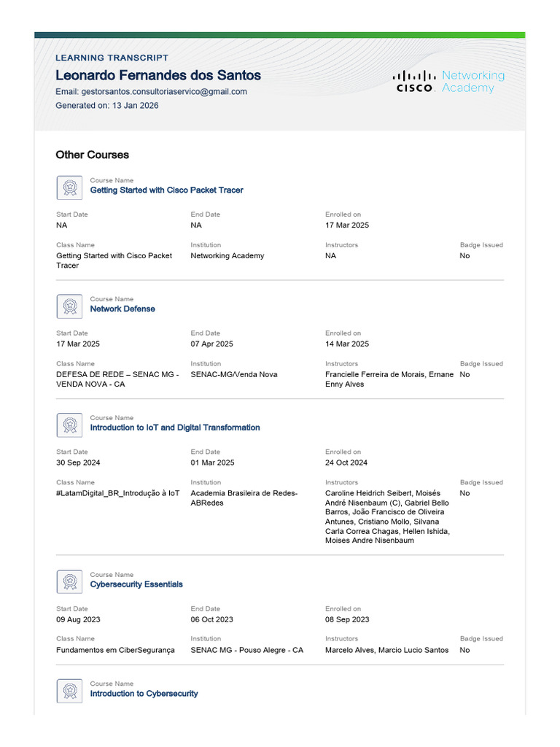Click the Network Defense course badge icon
Viewport: 560px width, 747px height.
(x=69, y=306)
